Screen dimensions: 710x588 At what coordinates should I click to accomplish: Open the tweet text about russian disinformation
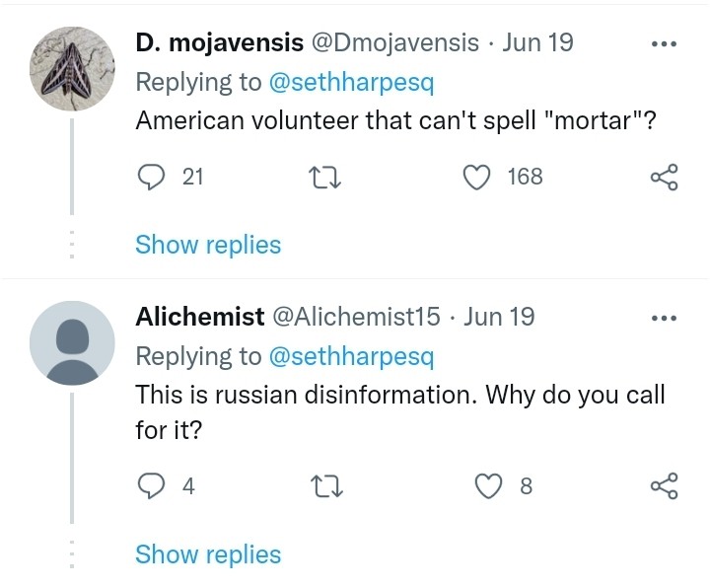point(399,395)
